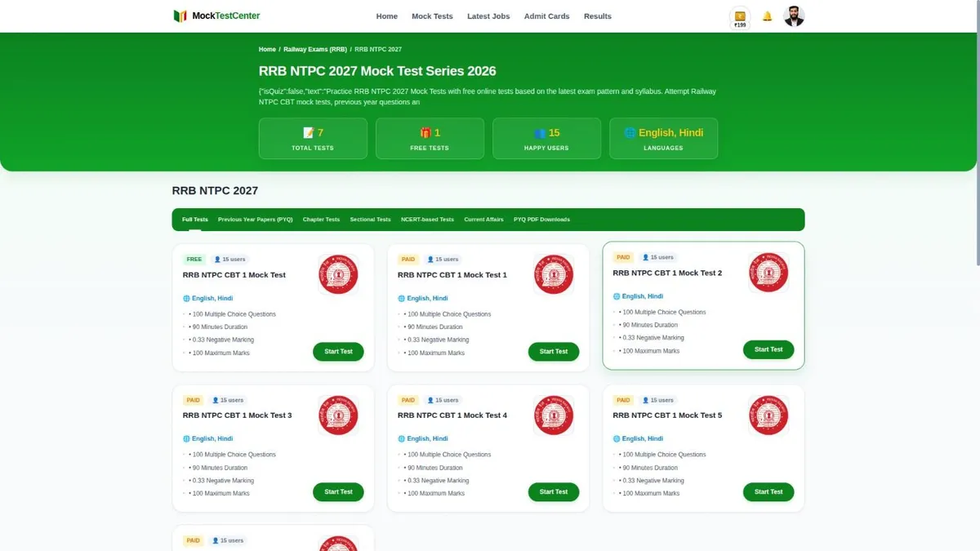Switch to Previous Year Papers (PYQ) tab
The image size is (980, 551).
(256, 220)
